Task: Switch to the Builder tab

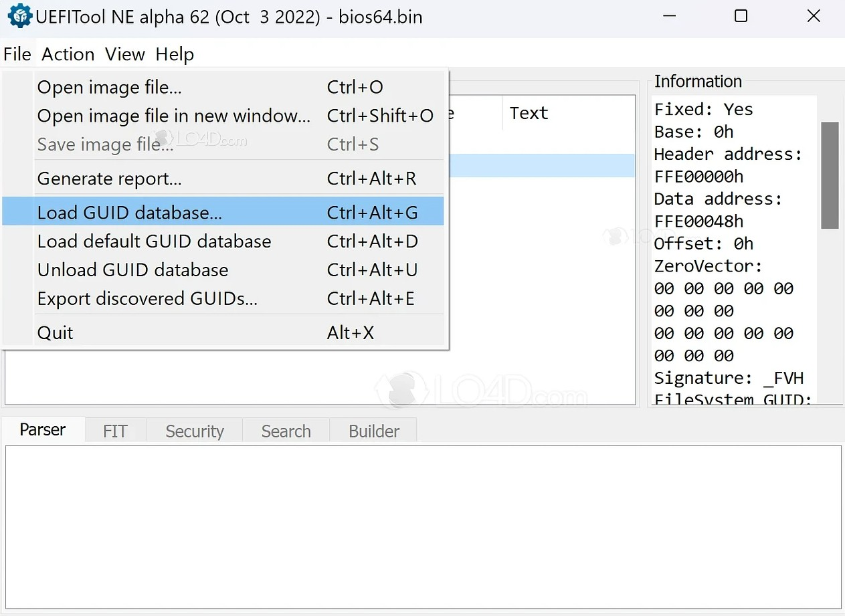Action: click(374, 431)
